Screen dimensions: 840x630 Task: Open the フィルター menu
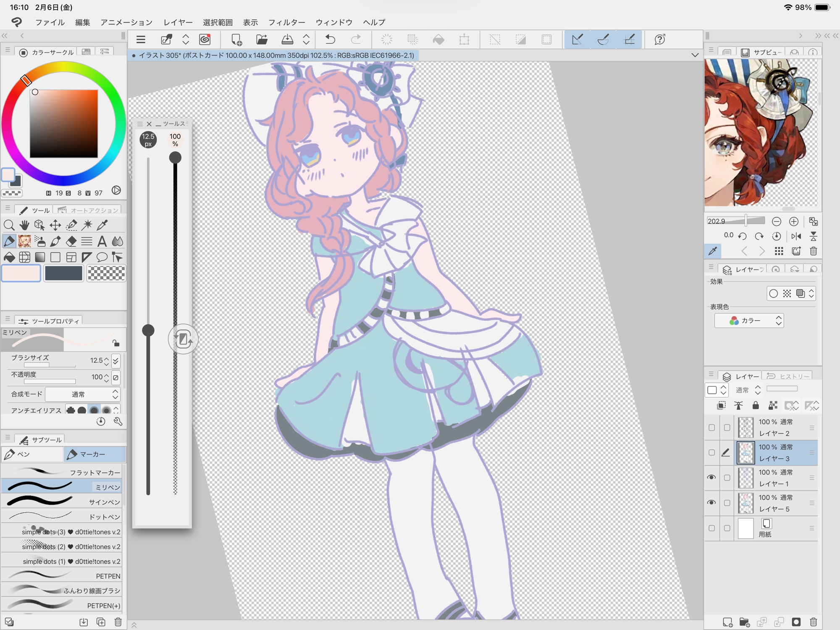click(286, 22)
